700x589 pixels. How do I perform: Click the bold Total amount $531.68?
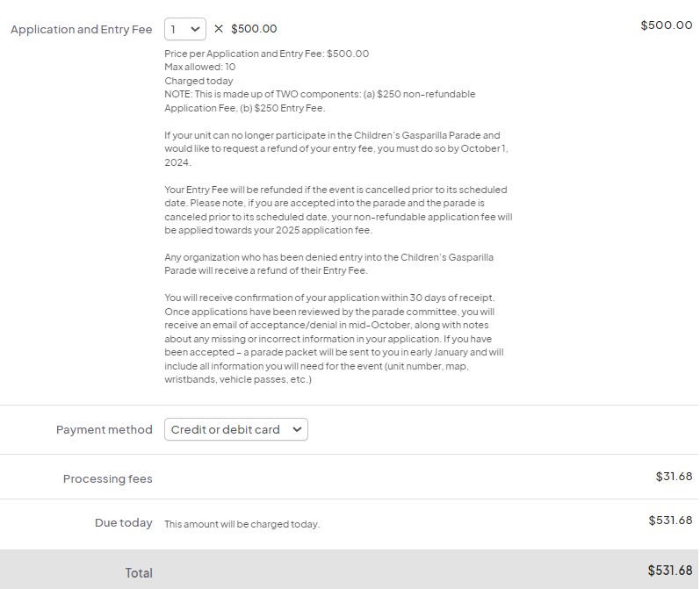coord(670,571)
